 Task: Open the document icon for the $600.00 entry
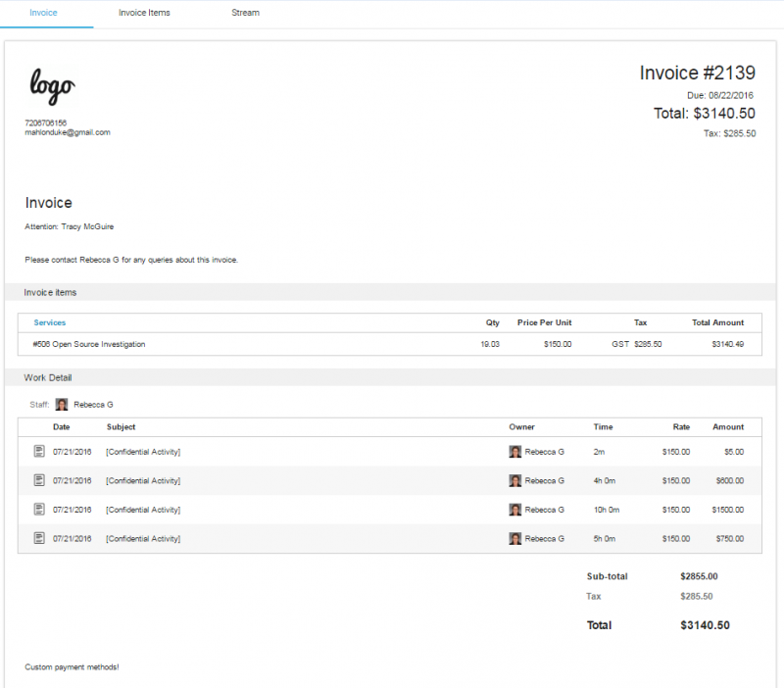39,480
